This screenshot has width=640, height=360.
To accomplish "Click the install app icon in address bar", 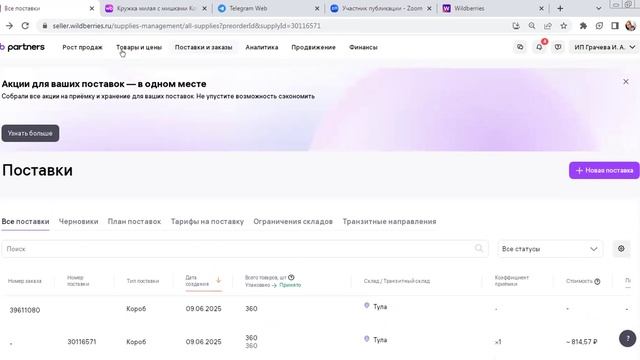I will (516, 26).
